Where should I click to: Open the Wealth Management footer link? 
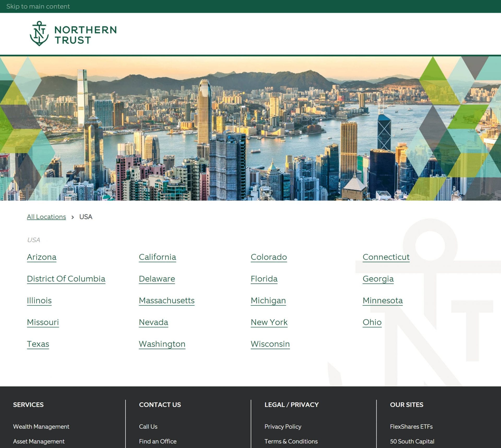pos(41,427)
